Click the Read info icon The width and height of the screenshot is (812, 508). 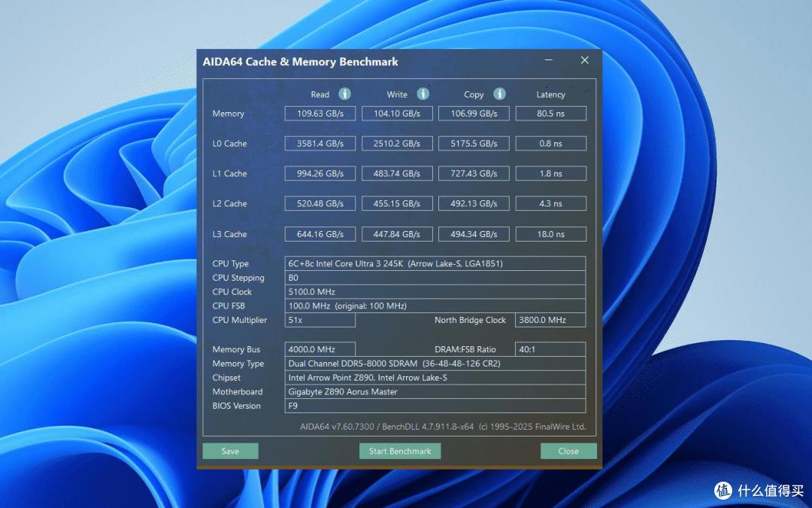point(345,94)
